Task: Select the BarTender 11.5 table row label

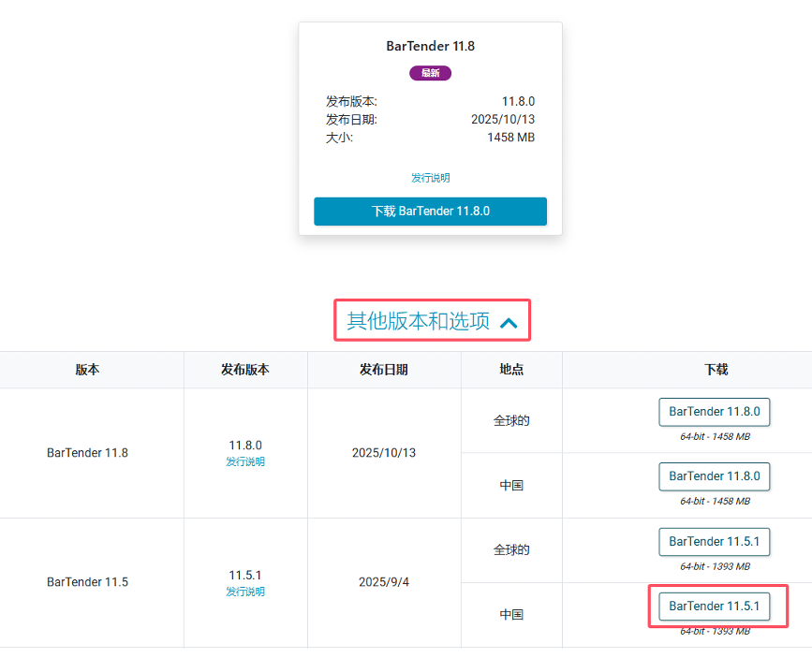Action: tap(88, 582)
